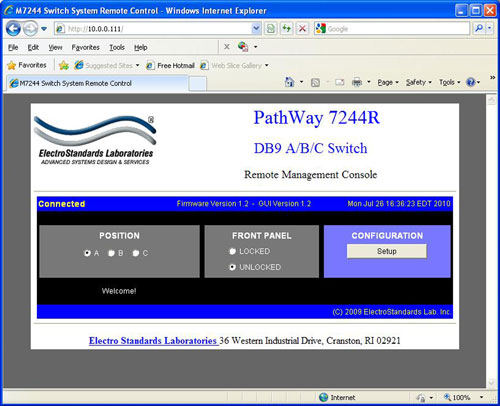Screen dimensions: 500x406
Task: Open the Electro Standards Laboratories link
Action: (153, 341)
